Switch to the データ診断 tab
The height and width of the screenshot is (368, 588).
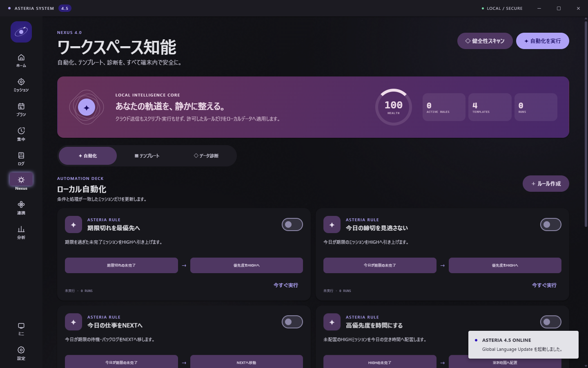pos(206,156)
